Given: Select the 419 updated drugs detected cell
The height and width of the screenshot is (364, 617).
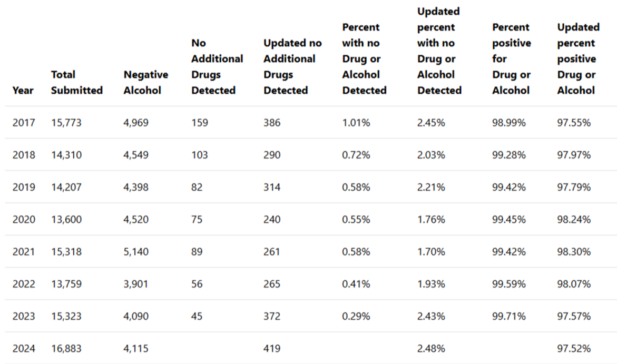Looking at the screenshot, I should [x=272, y=348].
